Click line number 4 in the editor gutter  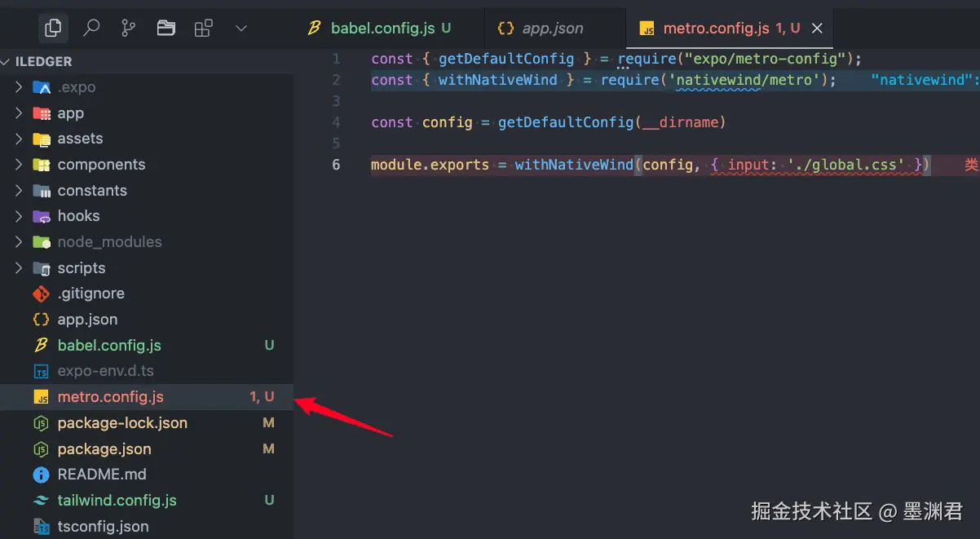(337, 122)
